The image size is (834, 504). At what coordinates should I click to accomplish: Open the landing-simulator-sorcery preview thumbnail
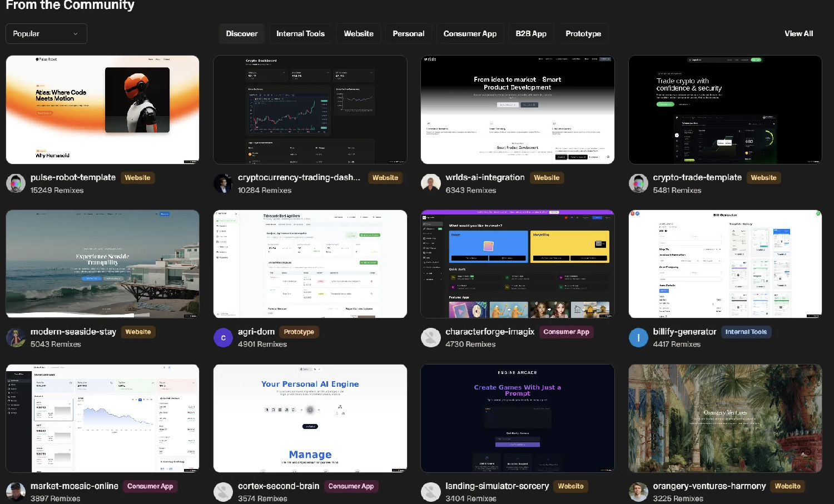click(518, 418)
